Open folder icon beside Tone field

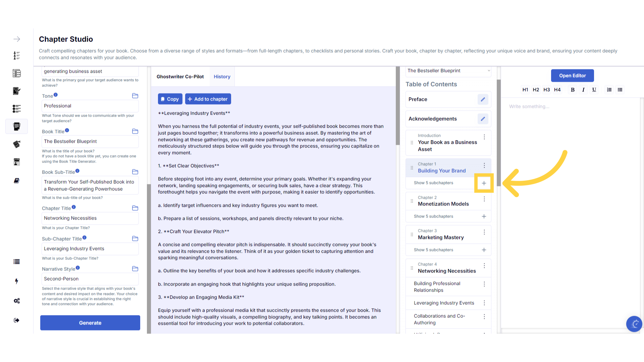click(135, 96)
